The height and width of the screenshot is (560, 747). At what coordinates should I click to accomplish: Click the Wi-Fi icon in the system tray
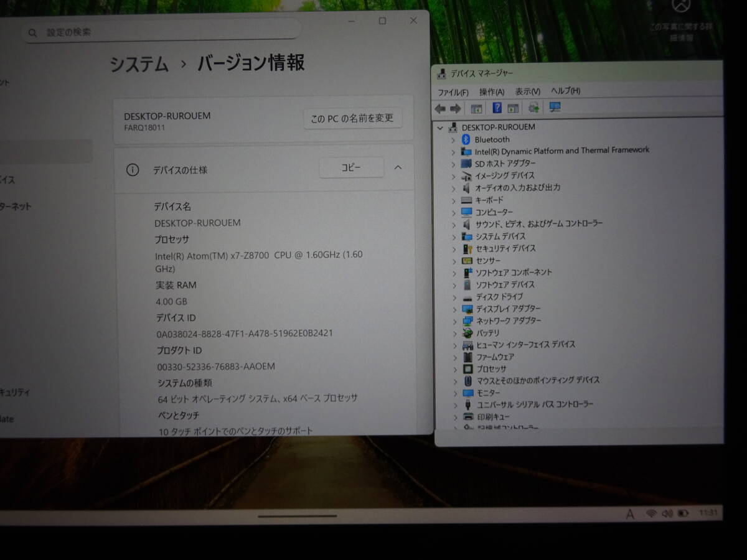click(652, 513)
